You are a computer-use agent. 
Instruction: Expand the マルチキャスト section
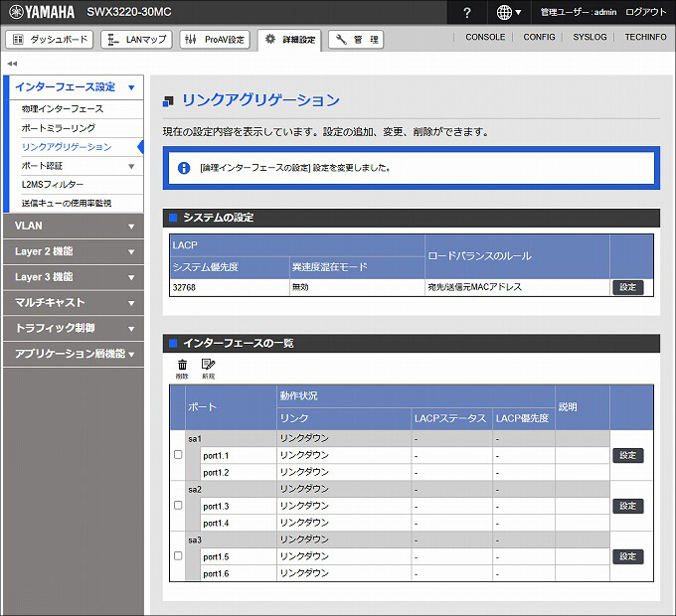click(74, 303)
